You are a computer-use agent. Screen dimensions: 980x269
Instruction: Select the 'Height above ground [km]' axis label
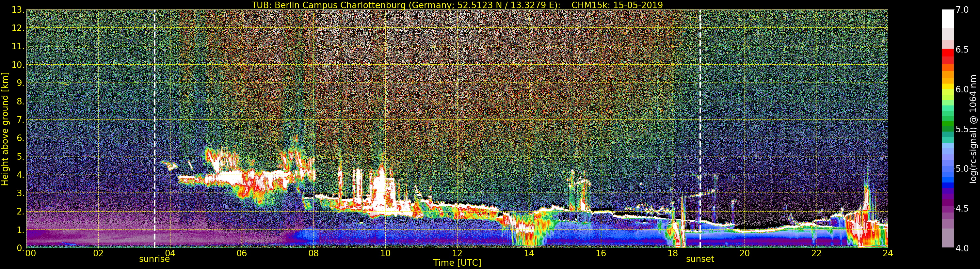[5, 129]
